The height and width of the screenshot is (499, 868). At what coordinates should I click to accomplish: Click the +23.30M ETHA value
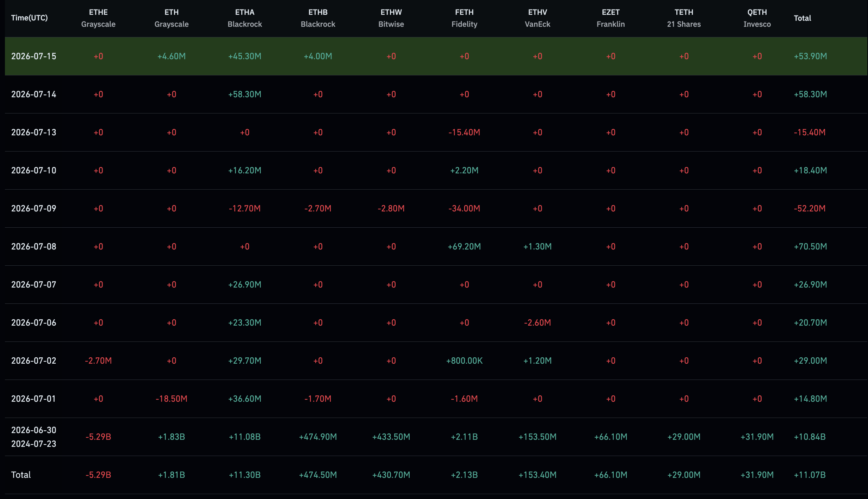245,323
